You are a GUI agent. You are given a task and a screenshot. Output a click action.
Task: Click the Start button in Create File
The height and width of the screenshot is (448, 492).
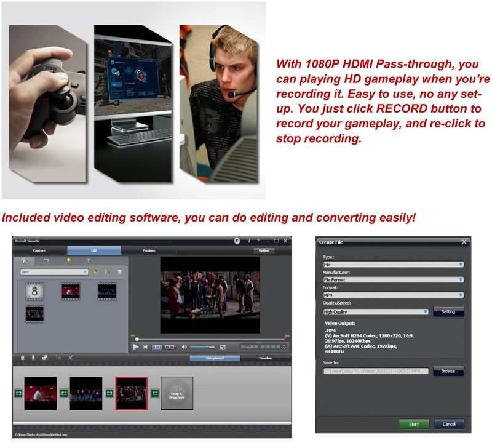click(x=414, y=424)
